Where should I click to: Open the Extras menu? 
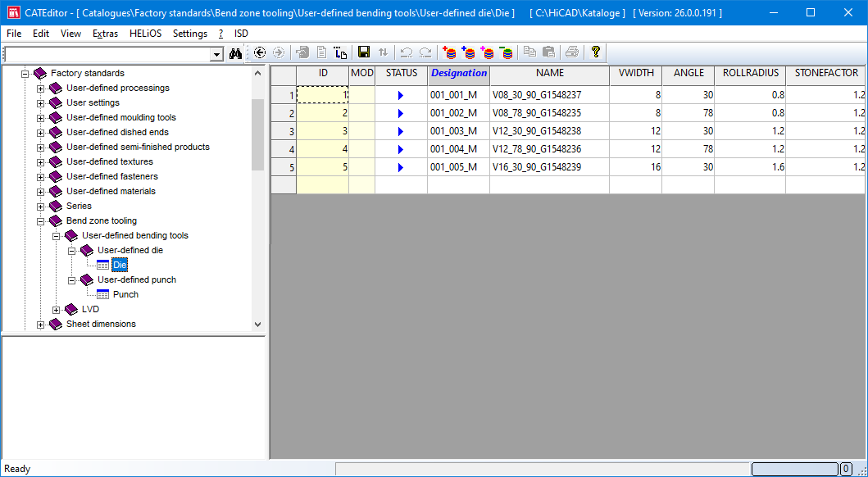pyautogui.click(x=105, y=34)
